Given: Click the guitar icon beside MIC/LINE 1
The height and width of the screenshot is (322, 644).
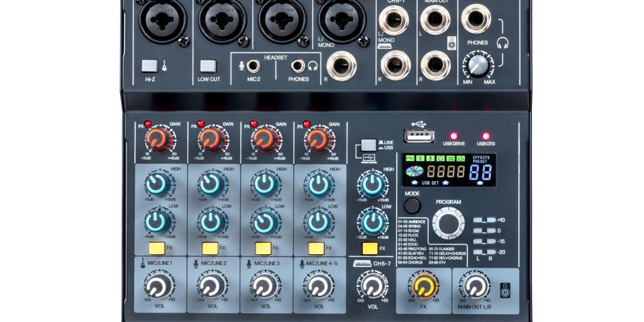Looking at the screenshot, I should point(142,263).
